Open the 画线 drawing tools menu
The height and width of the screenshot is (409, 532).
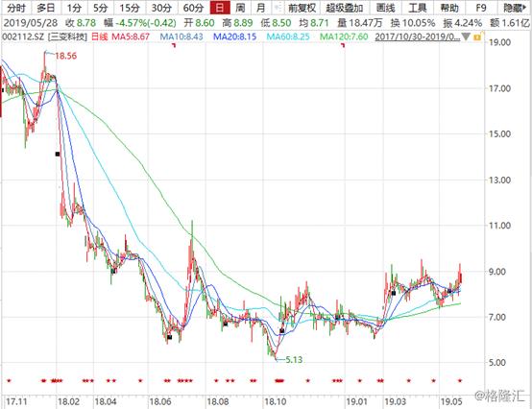pos(386,8)
